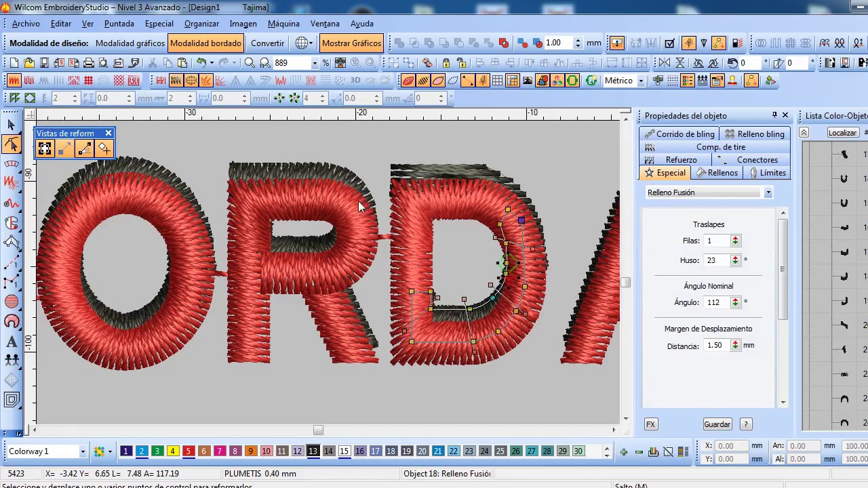Click the Ancho (An:) size field
Viewport: 868px width, 488px height.
tap(805, 446)
